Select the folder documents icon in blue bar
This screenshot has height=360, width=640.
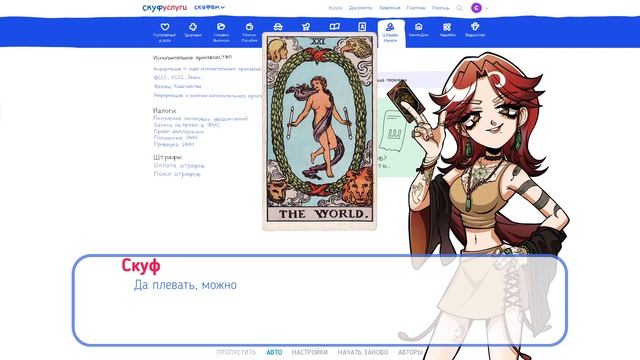pos(221,27)
